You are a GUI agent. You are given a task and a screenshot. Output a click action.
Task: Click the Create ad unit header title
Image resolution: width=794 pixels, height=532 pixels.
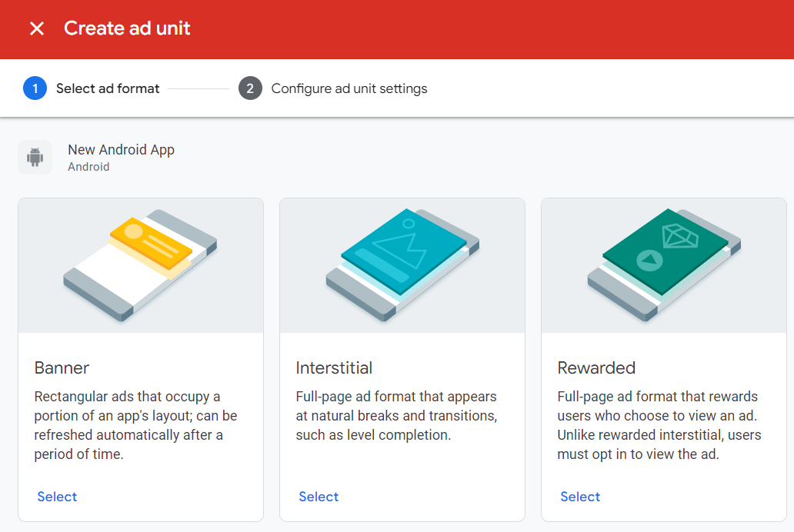[127, 29]
